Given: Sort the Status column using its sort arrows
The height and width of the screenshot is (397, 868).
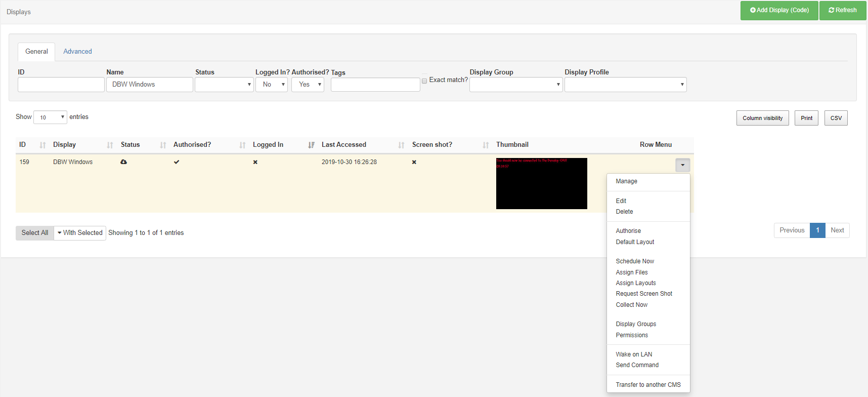Looking at the screenshot, I should pos(163,145).
